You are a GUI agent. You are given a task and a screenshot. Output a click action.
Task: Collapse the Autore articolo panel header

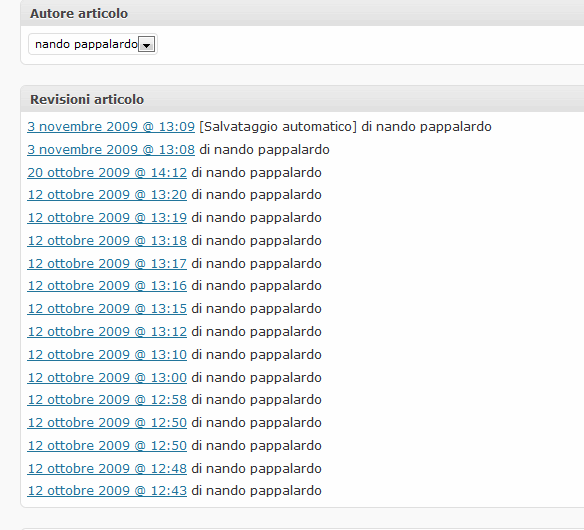302,13
